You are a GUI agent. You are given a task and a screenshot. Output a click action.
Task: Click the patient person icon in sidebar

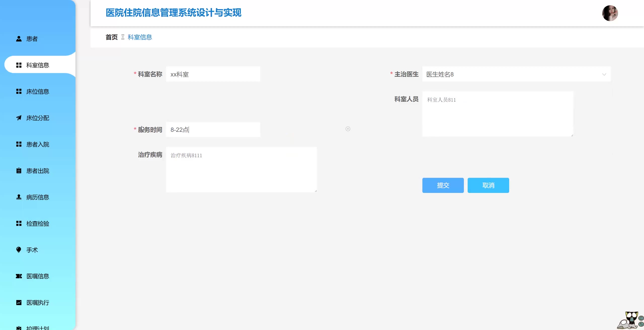(x=19, y=39)
